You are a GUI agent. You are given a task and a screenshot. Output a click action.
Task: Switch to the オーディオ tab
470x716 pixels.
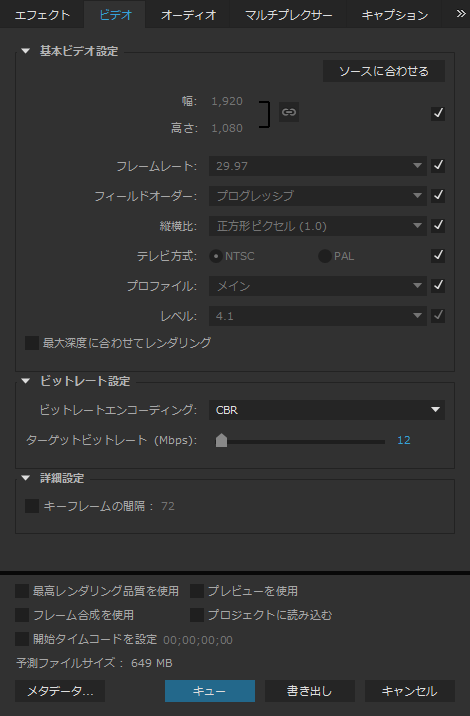tap(188, 15)
